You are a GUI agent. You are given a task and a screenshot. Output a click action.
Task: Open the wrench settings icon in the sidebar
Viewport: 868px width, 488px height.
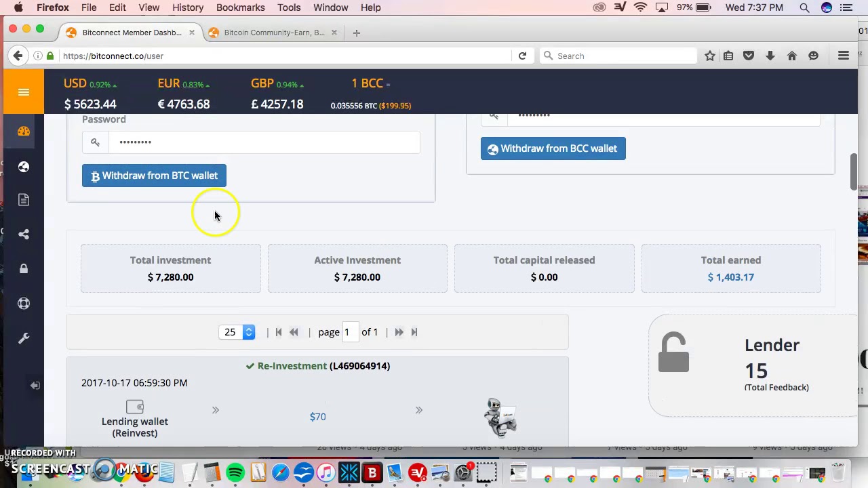(x=24, y=338)
